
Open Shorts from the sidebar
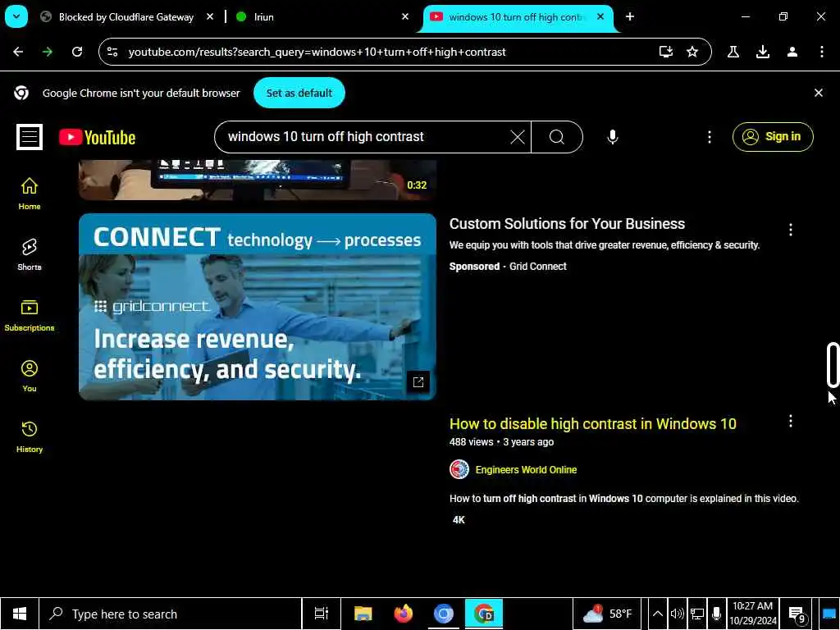[x=30, y=254]
